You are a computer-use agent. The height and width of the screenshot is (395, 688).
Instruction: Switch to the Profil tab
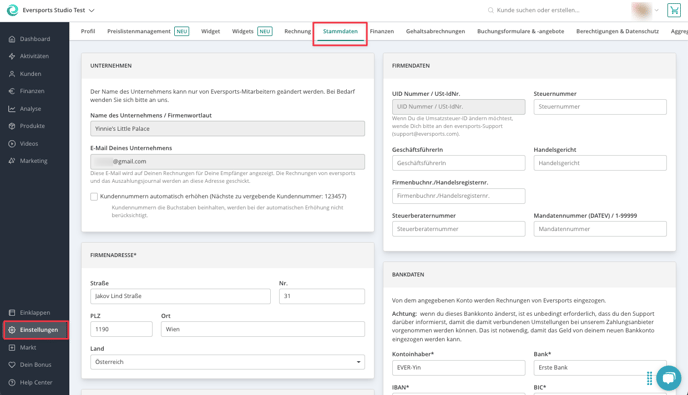[x=88, y=31]
